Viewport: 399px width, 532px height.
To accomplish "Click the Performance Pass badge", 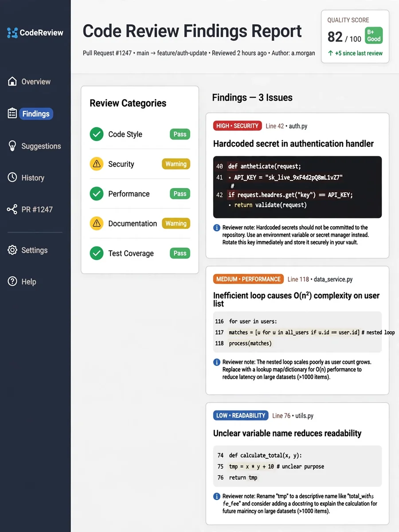I will 180,193.
